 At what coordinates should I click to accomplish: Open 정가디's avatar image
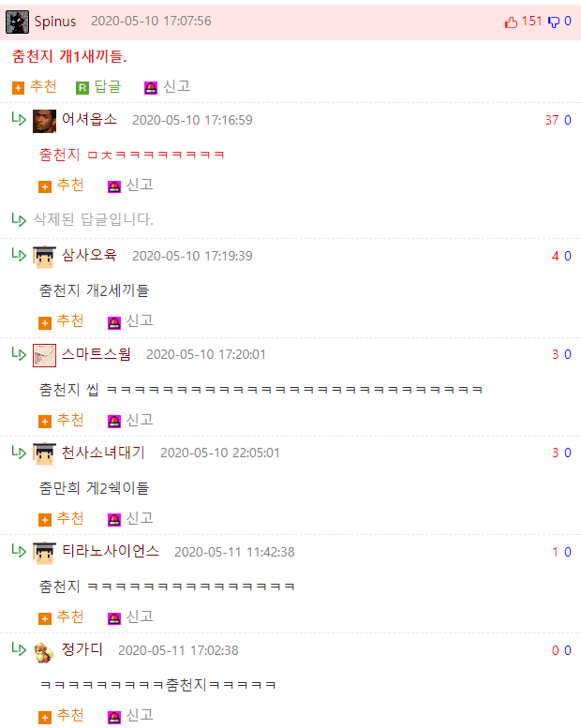tap(45, 651)
